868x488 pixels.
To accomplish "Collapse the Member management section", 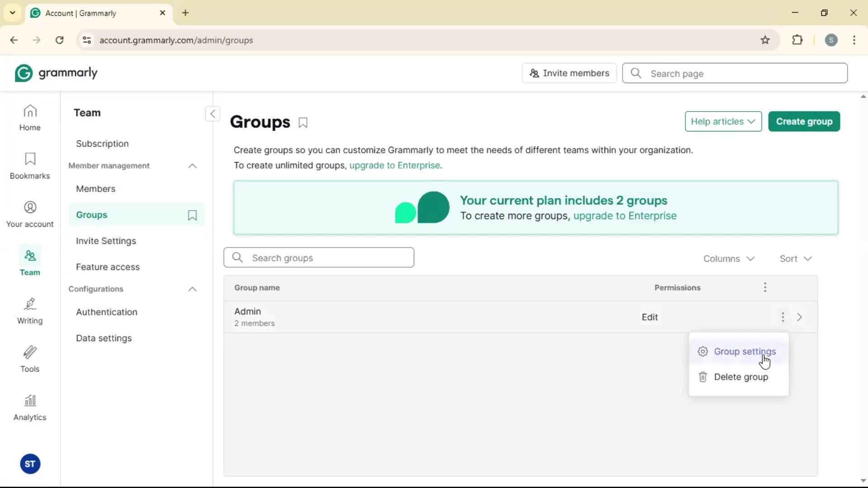I will (192, 166).
